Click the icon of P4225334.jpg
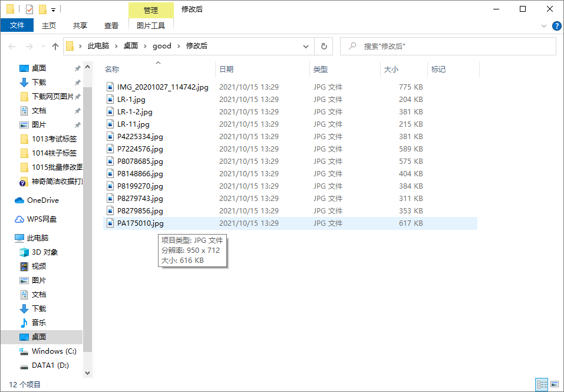This screenshot has height=392, width=564. 110,137
